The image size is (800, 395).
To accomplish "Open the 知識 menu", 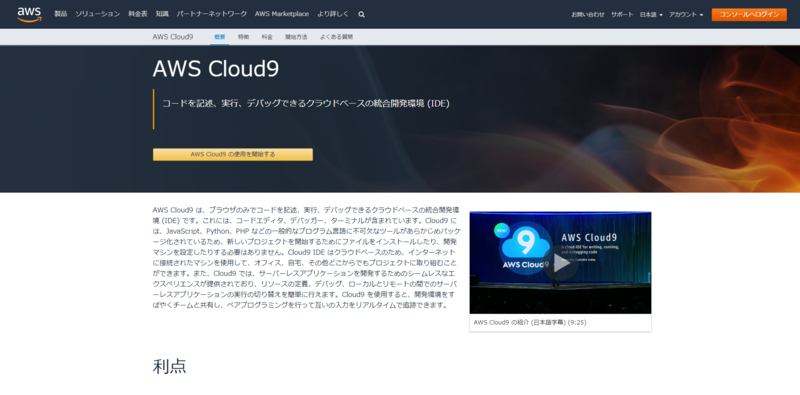I will (x=162, y=14).
